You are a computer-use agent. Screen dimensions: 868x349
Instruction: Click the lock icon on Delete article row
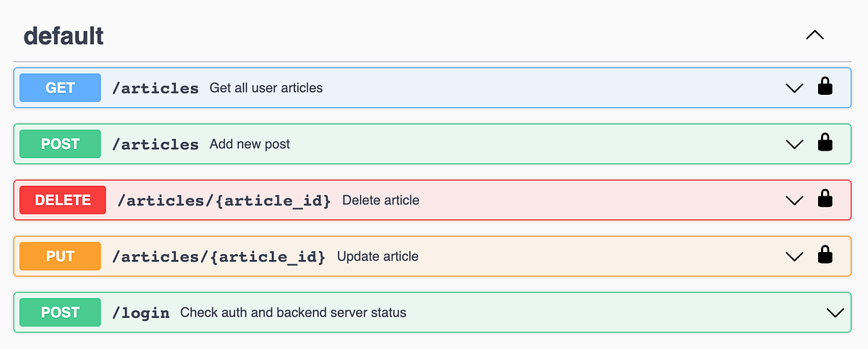825,199
